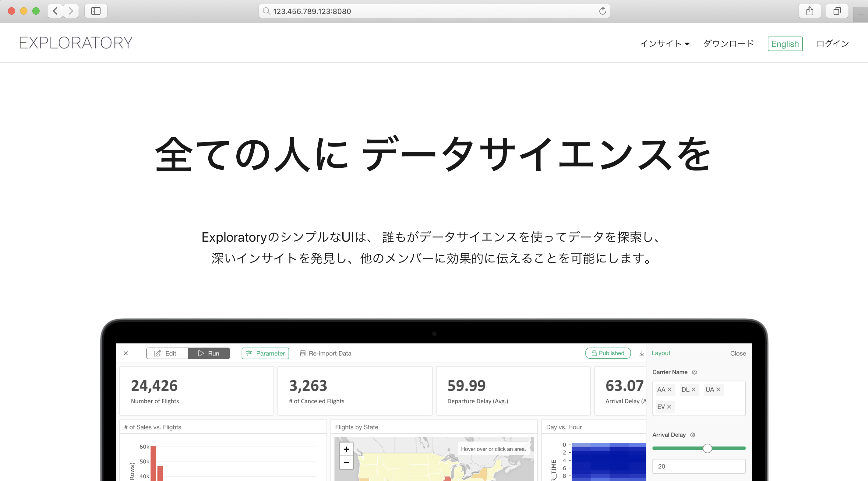Zoom out on Flights by State map
The image size is (868, 481).
[x=346, y=462]
